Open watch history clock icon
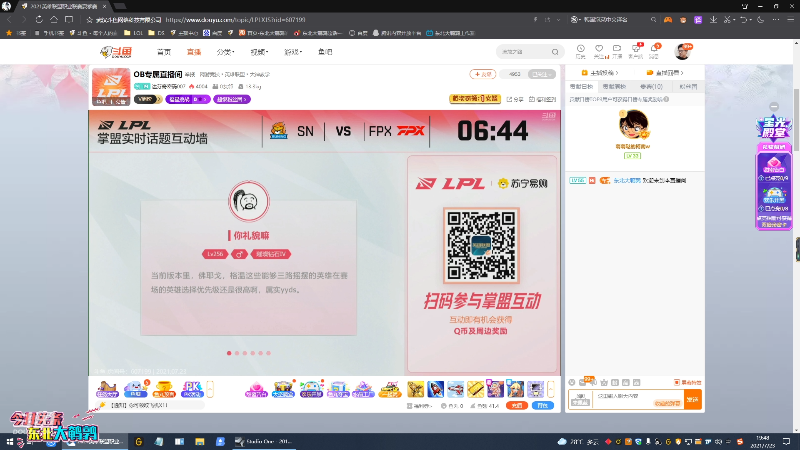800x450 pixels. pyautogui.click(x=581, y=51)
